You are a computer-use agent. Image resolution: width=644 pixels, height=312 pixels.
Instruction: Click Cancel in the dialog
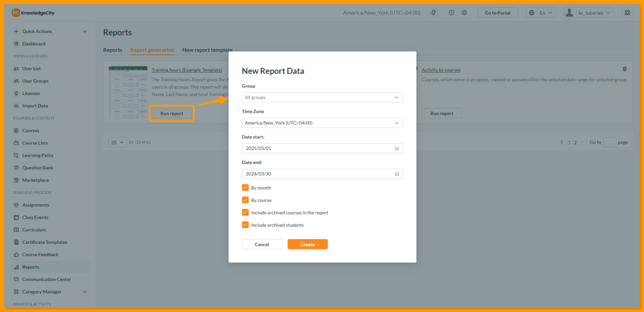[x=262, y=244]
